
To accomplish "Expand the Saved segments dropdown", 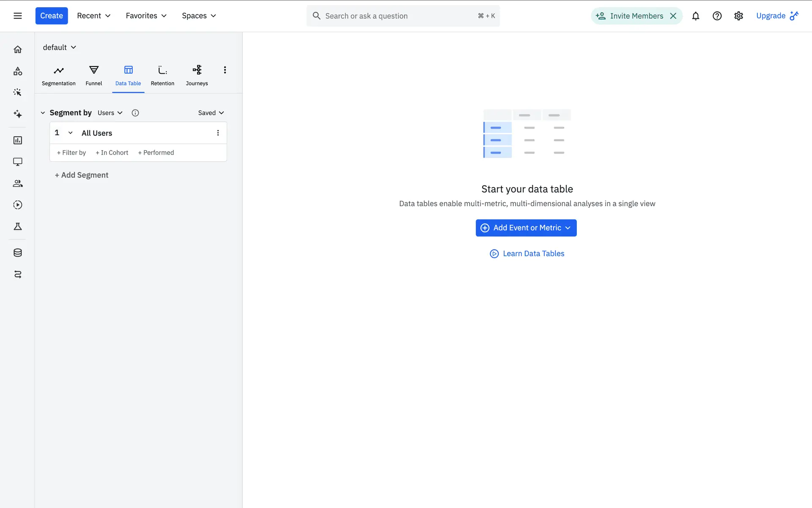I will (211, 113).
